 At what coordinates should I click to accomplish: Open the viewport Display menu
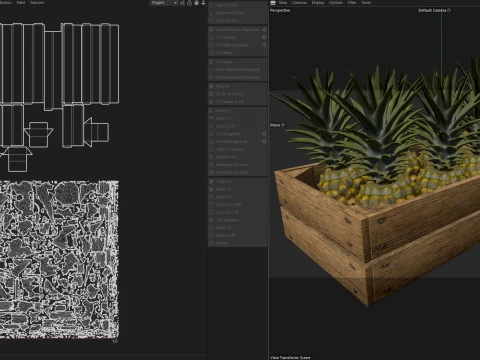coord(318,3)
